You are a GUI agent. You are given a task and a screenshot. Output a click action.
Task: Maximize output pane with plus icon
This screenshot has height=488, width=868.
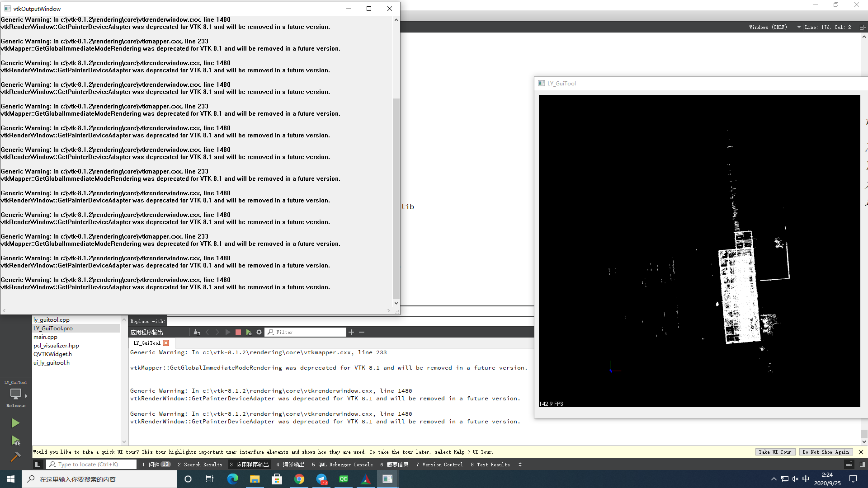[351, 332]
